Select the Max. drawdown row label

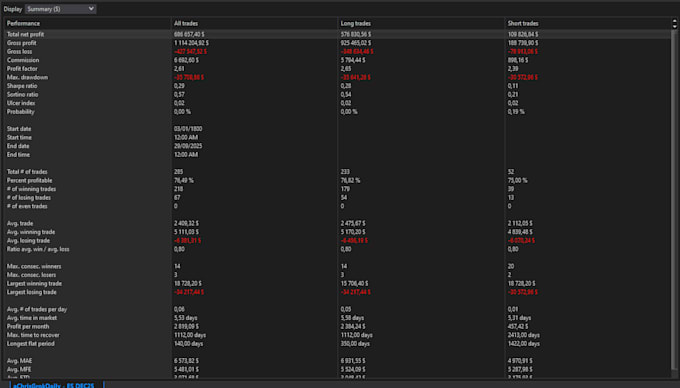coord(27,77)
